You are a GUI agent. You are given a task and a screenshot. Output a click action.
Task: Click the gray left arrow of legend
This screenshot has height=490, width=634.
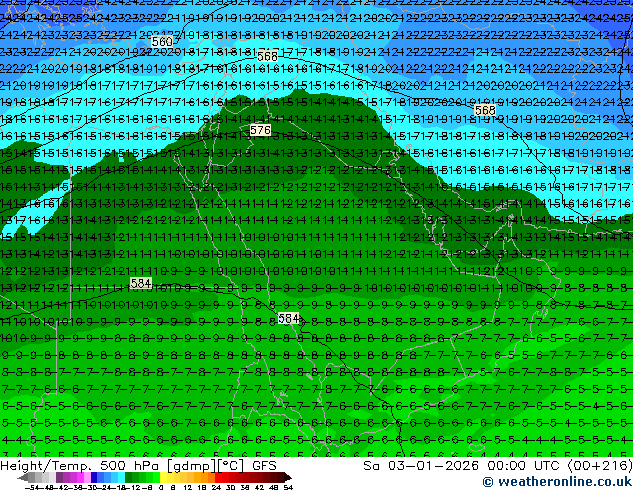(23, 477)
